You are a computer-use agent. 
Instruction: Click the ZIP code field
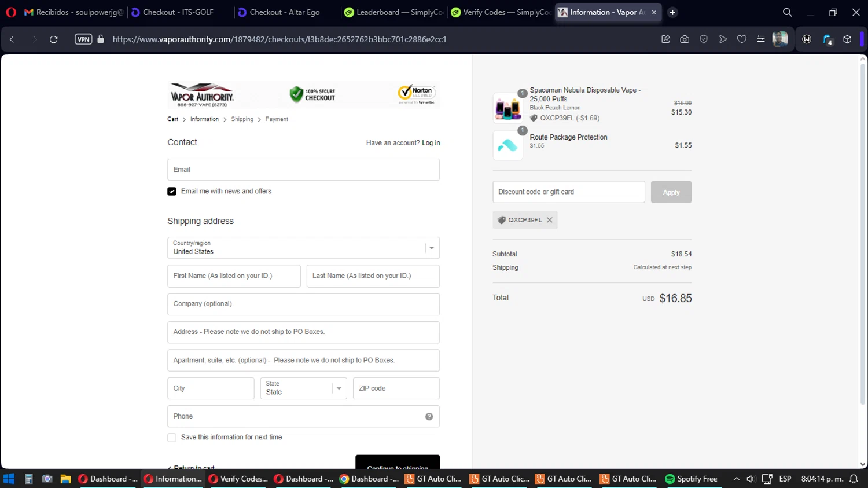point(396,388)
